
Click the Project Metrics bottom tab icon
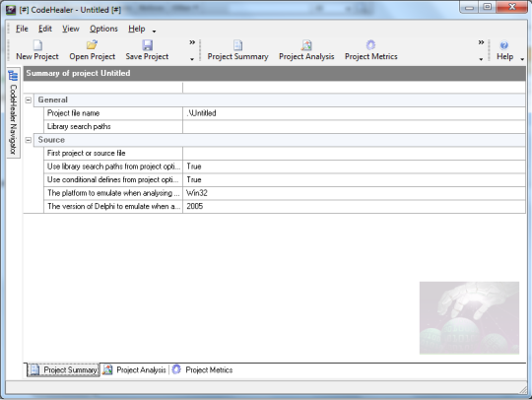pyautogui.click(x=176, y=369)
